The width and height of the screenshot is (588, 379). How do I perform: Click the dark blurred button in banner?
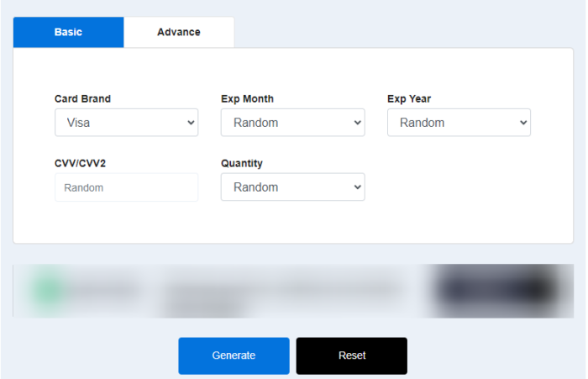pos(494,291)
